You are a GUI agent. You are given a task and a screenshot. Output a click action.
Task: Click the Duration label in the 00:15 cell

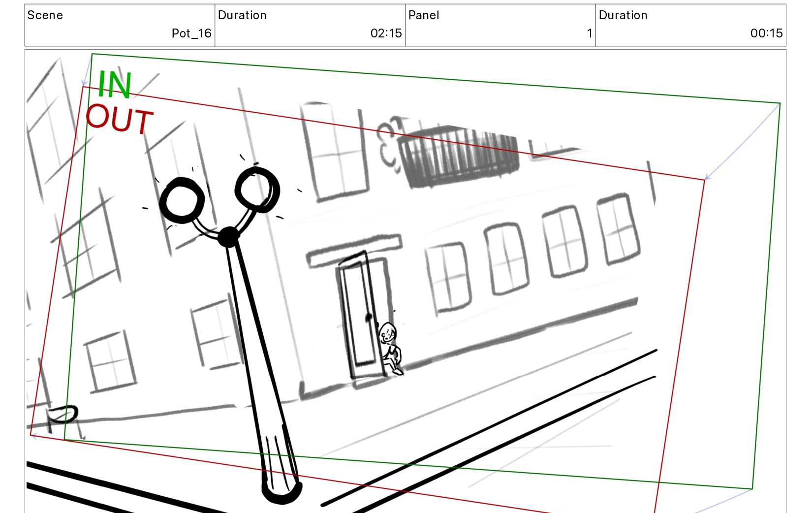(623, 15)
